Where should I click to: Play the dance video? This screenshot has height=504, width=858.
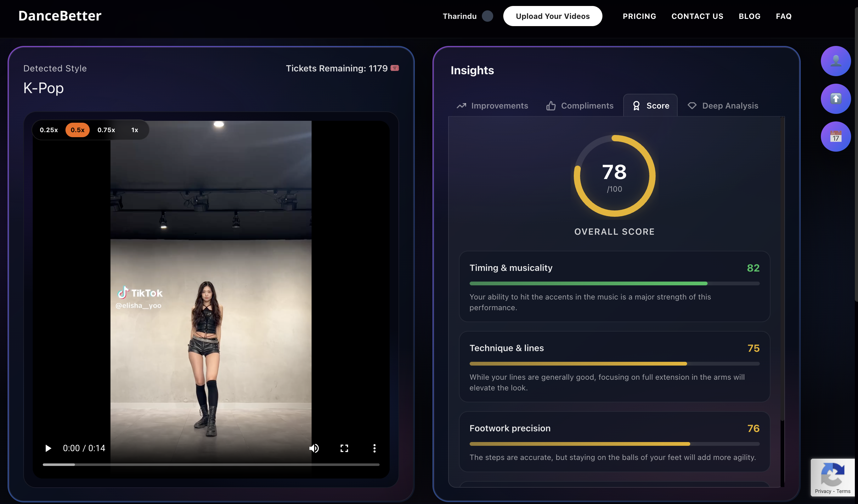tap(48, 448)
